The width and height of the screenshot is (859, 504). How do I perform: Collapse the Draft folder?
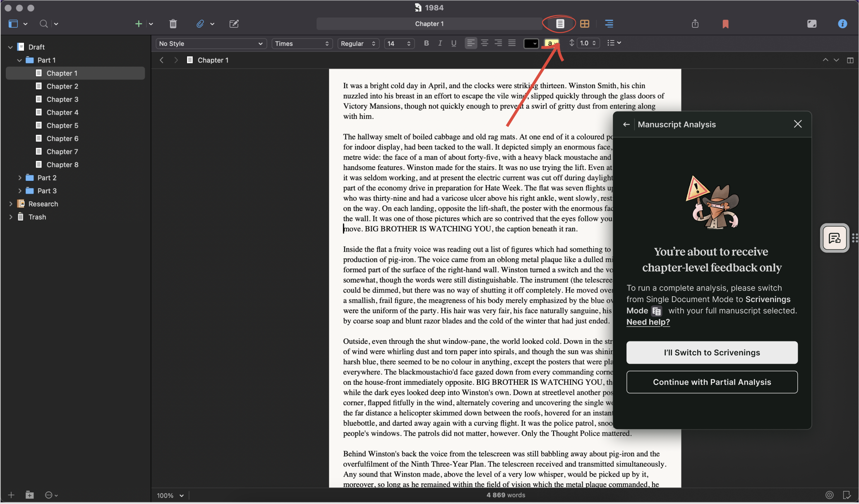click(x=10, y=47)
